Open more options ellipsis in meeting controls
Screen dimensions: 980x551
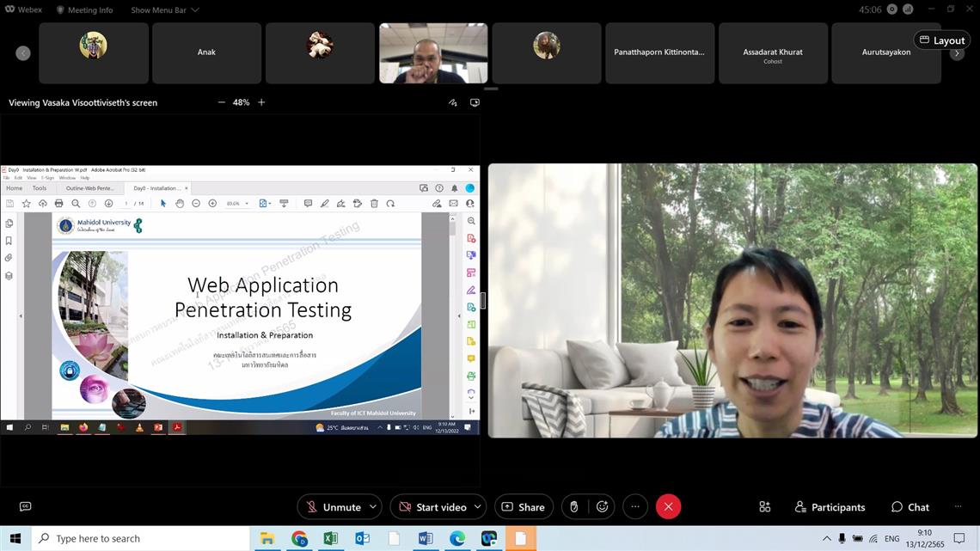(635, 507)
